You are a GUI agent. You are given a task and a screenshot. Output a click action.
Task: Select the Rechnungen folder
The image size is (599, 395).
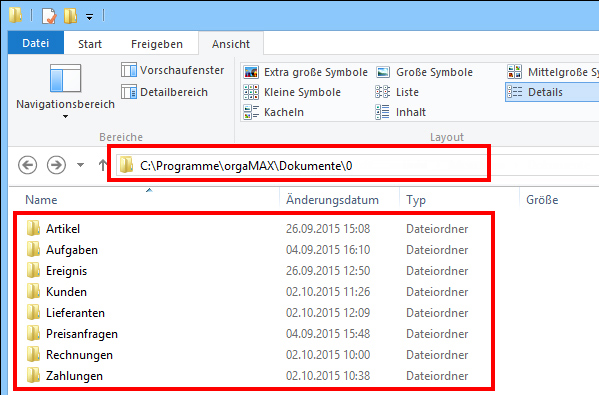click(x=79, y=355)
